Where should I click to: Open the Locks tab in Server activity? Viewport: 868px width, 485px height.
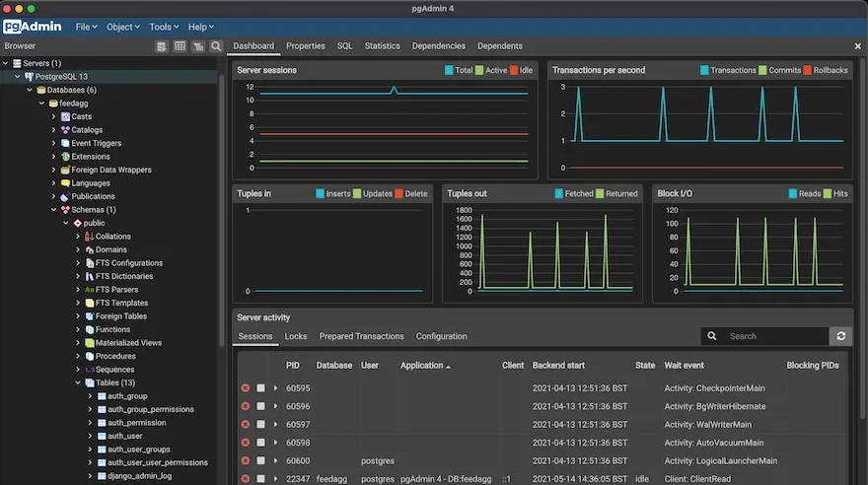coord(296,336)
